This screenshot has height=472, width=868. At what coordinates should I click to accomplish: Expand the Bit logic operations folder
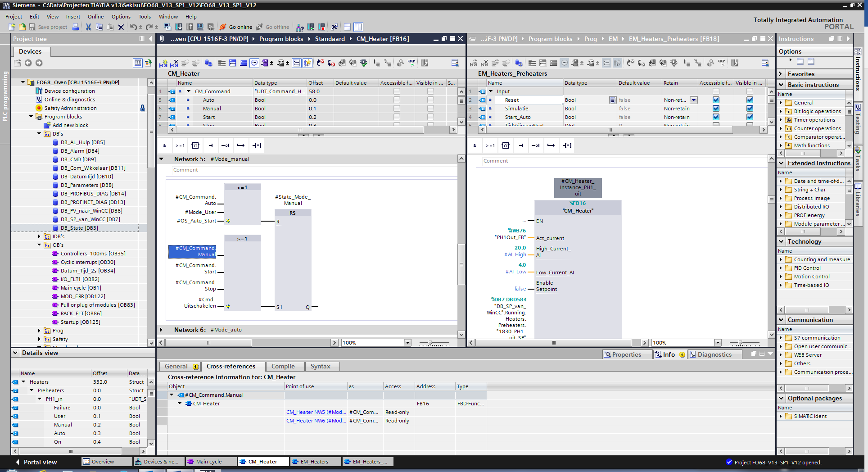(781, 111)
